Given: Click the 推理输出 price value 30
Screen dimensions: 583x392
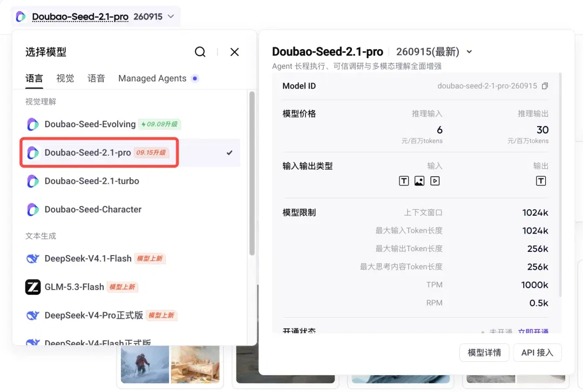Looking at the screenshot, I should click(543, 130).
